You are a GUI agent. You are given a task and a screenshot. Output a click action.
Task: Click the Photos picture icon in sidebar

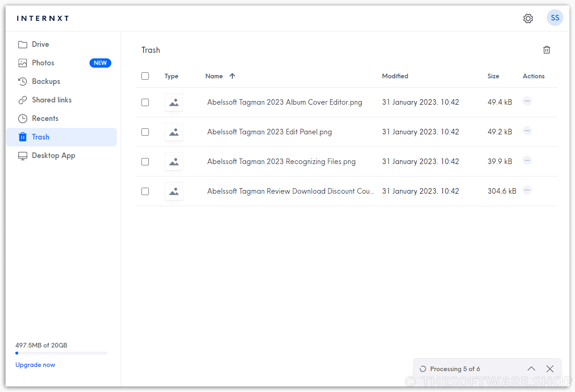point(23,63)
